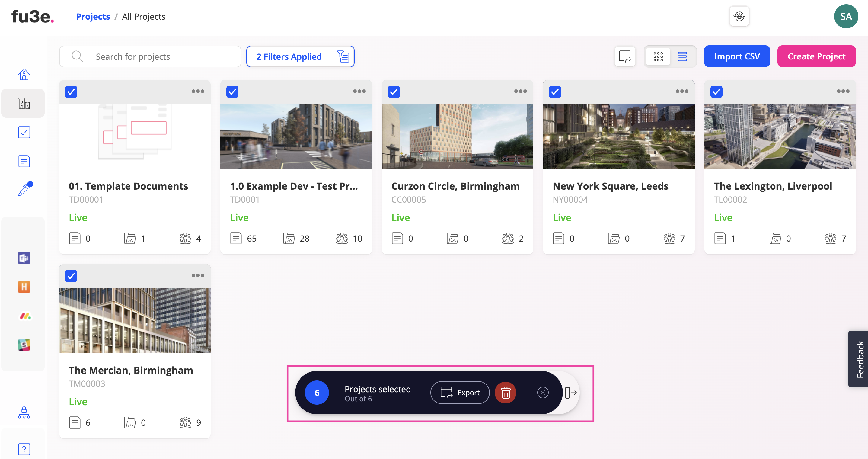The width and height of the screenshot is (868, 459).
Task: Open the filter list icon button
Action: point(343,56)
